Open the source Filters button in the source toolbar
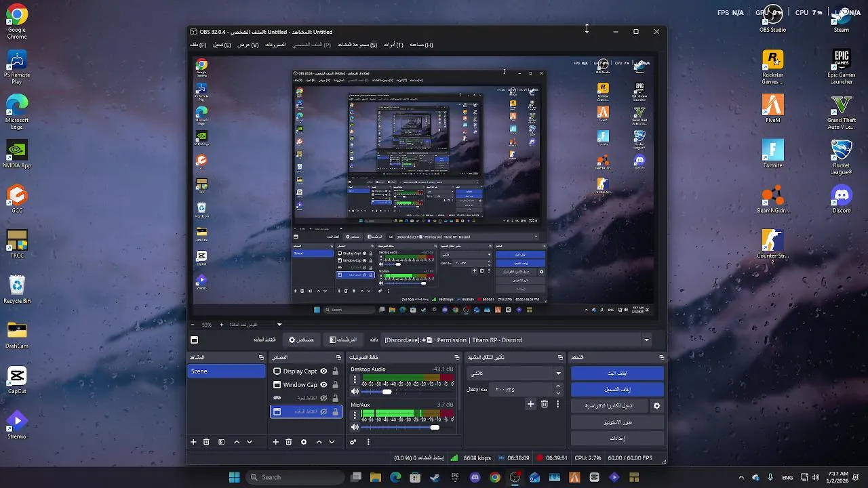The height and width of the screenshot is (488, 868). point(342,340)
